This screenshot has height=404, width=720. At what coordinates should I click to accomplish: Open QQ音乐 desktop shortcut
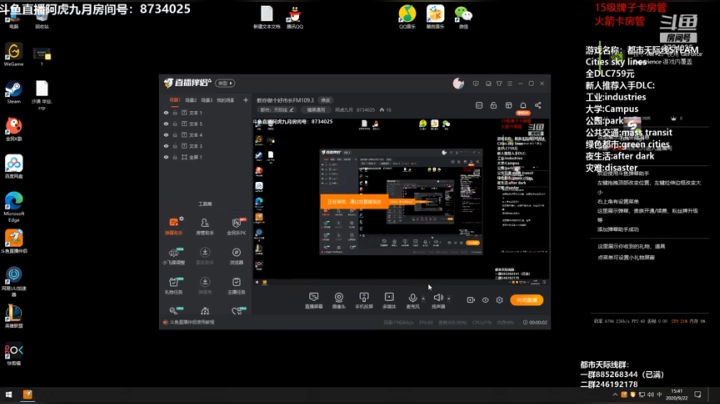(x=407, y=17)
